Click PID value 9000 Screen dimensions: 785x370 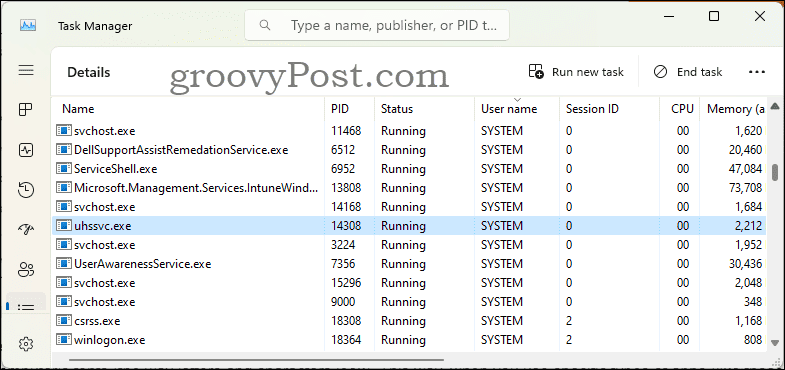coord(343,302)
